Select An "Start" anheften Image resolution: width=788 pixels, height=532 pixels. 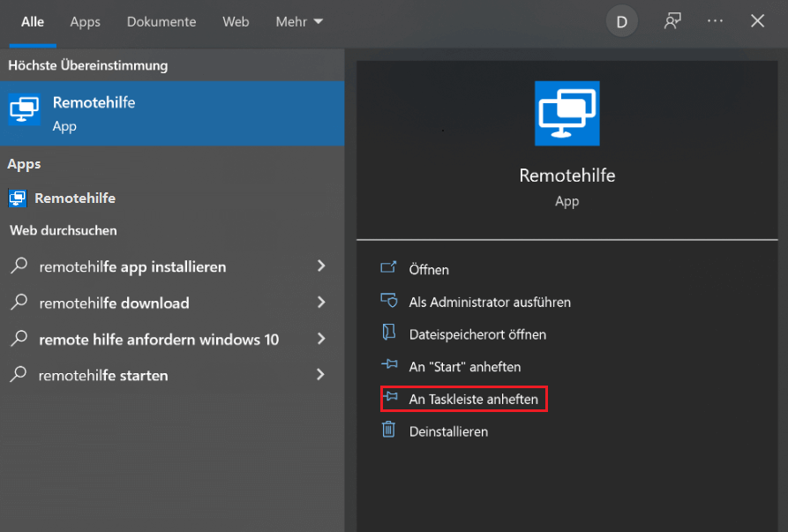click(464, 367)
